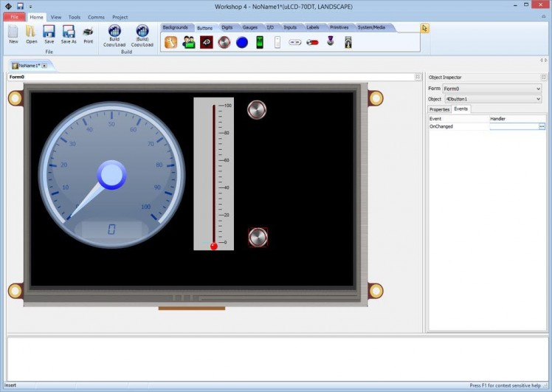Click the thermometer gauge on the form

pos(213,173)
